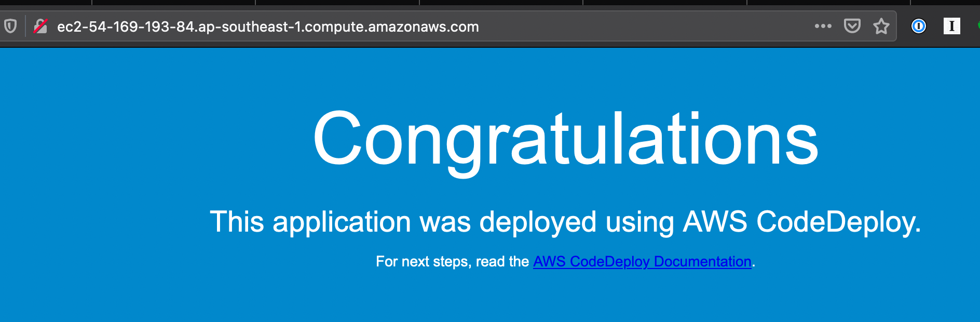Click the Congratulations heading

click(x=565, y=139)
